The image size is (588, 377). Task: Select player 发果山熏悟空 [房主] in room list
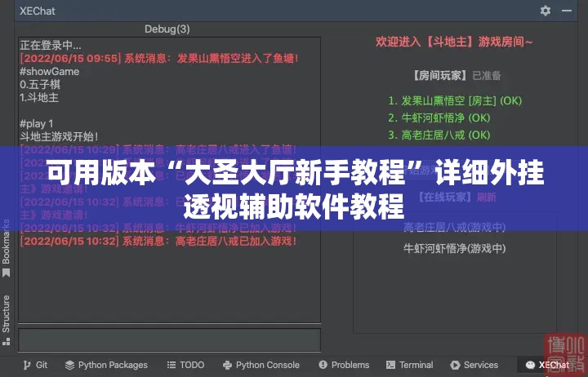pyautogui.click(x=455, y=100)
